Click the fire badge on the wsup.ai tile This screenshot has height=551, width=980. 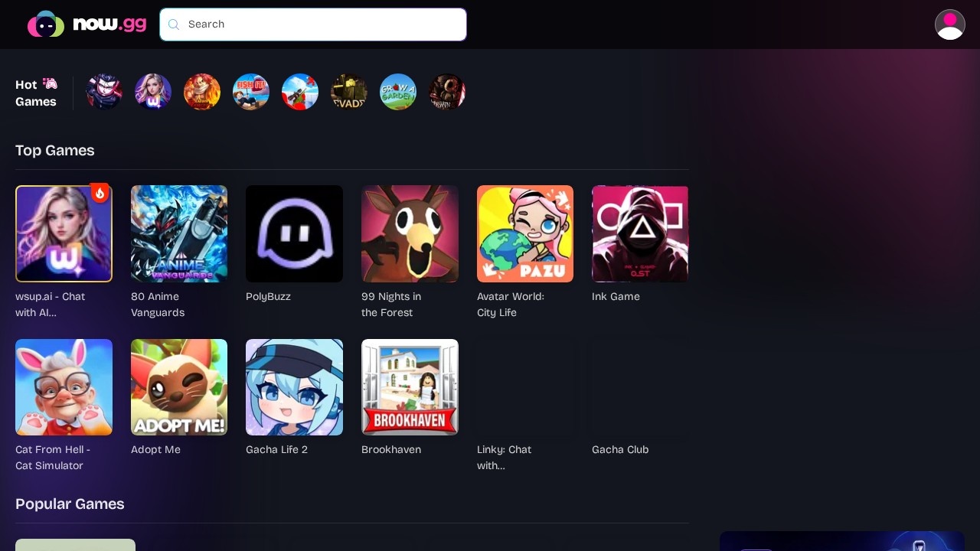click(x=100, y=193)
